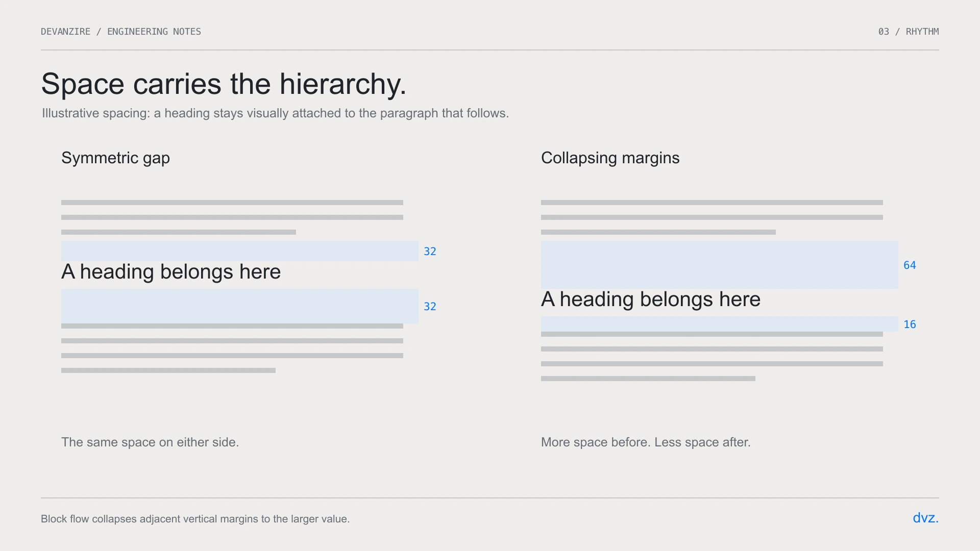Click the 16 spacing measurement label
980x551 pixels.
910,324
